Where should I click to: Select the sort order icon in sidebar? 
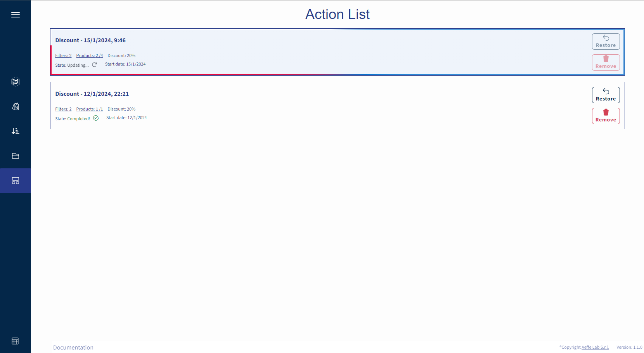pyautogui.click(x=16, y=131)
